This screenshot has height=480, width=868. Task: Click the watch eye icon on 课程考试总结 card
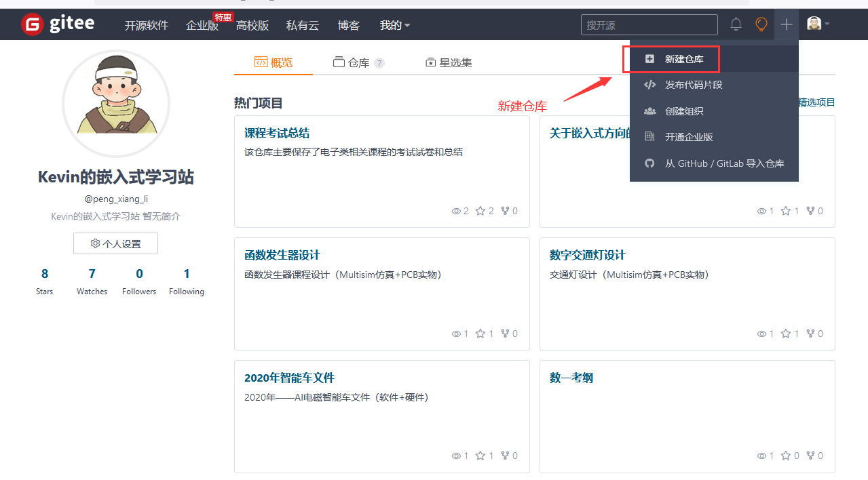(x=456, y=211)
